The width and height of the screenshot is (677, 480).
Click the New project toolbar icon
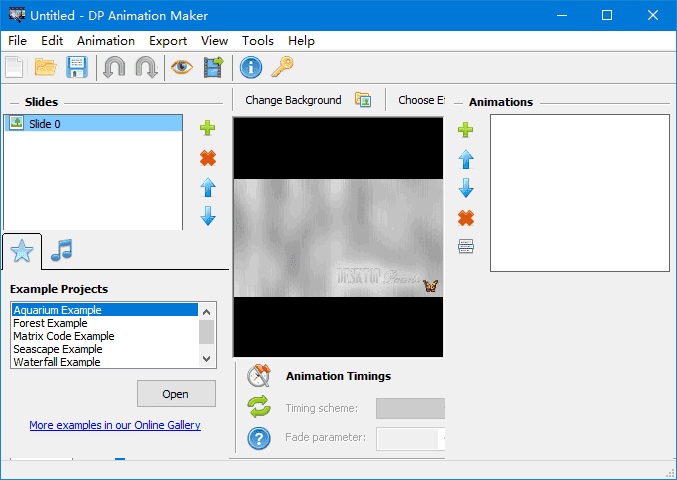(x=14, y=67)
